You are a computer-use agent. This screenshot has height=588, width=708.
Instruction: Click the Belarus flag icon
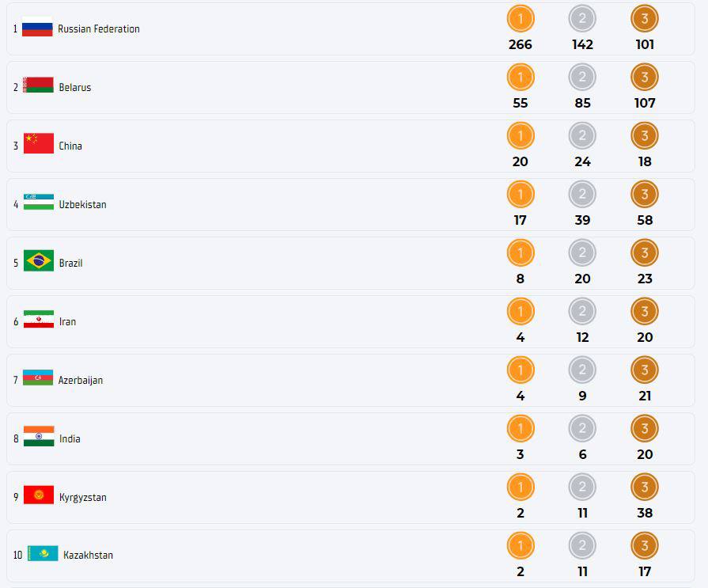point(38,85)
